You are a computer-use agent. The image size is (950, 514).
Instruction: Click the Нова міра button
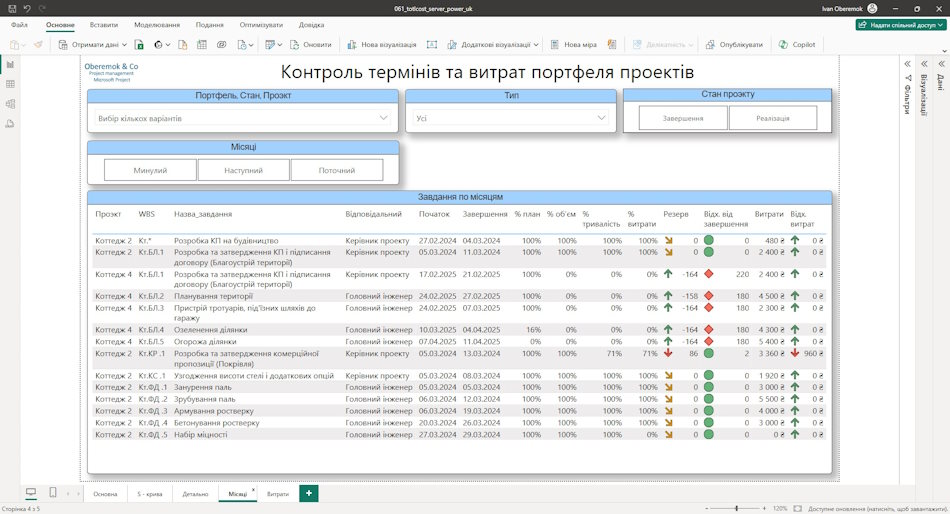pos(573,45)
